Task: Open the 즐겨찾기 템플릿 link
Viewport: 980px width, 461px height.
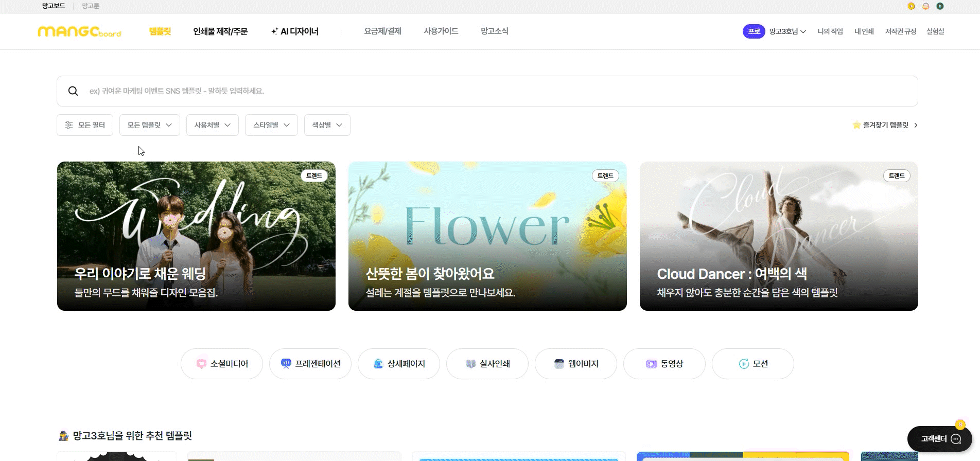Action: click(x=885, y=125)
